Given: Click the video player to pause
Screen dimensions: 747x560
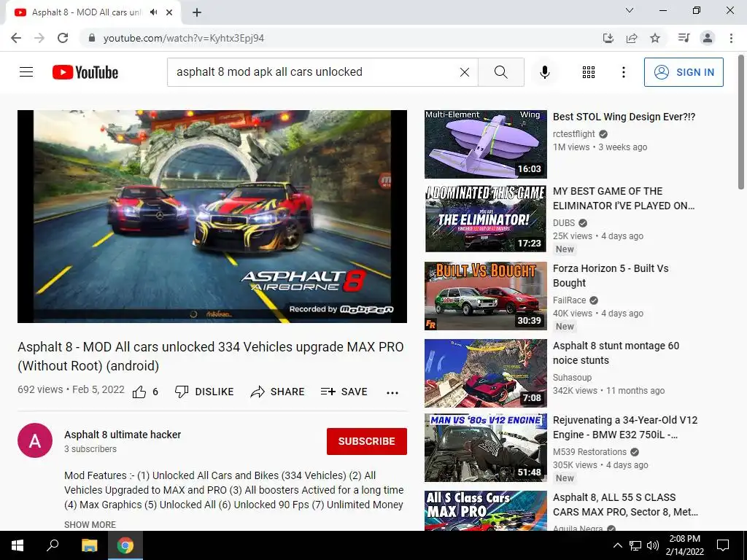Looking at the screenshot, I should tap(212, 217).
